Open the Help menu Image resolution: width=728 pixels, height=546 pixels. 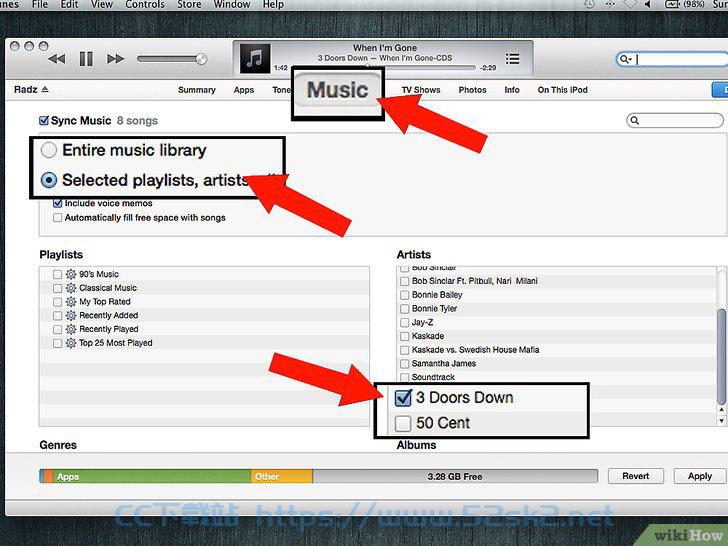point(273,5)
